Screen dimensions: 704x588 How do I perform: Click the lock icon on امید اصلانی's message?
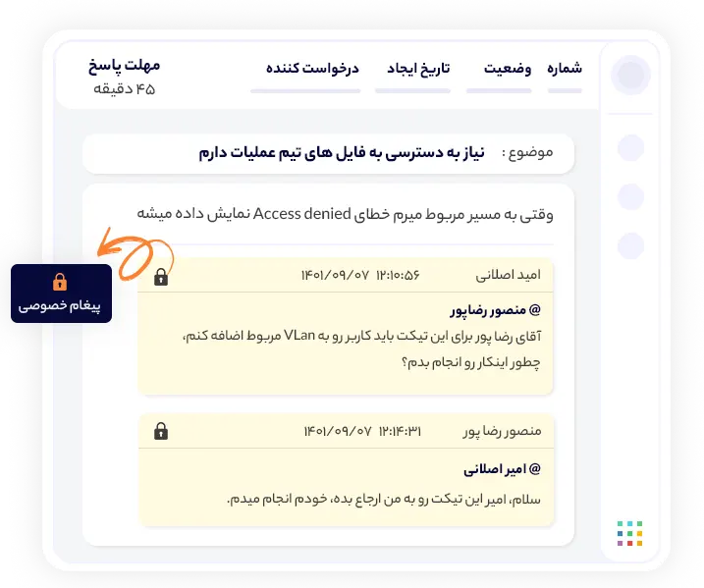[x=161, y=278]
